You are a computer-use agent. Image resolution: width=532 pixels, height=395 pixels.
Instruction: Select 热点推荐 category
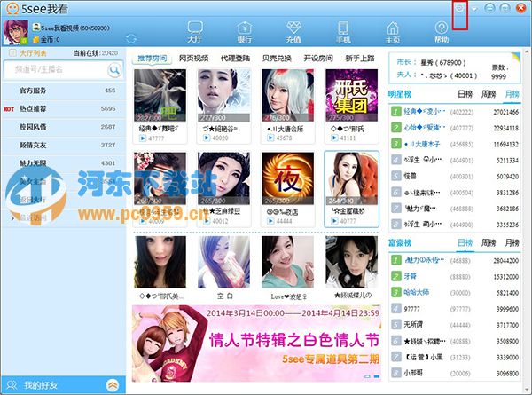coord(64,108)
